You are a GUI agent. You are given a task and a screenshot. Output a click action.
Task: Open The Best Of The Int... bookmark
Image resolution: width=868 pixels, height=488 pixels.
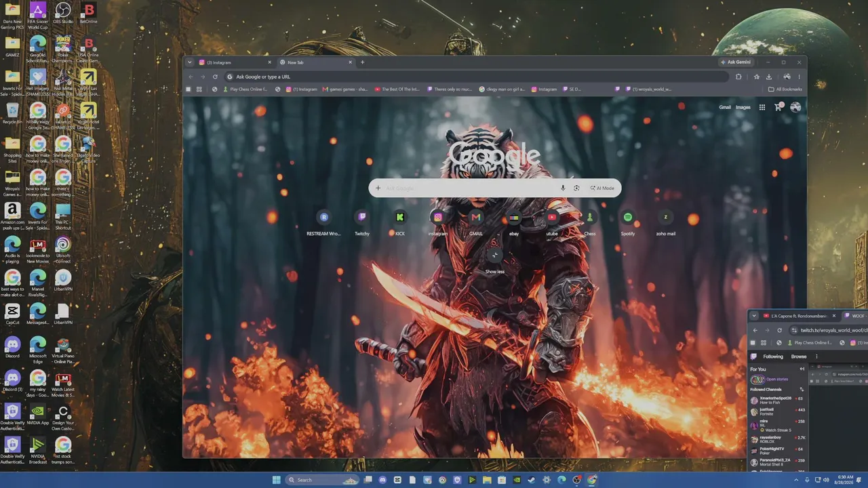pyautogui.click(x=397, y=89)
